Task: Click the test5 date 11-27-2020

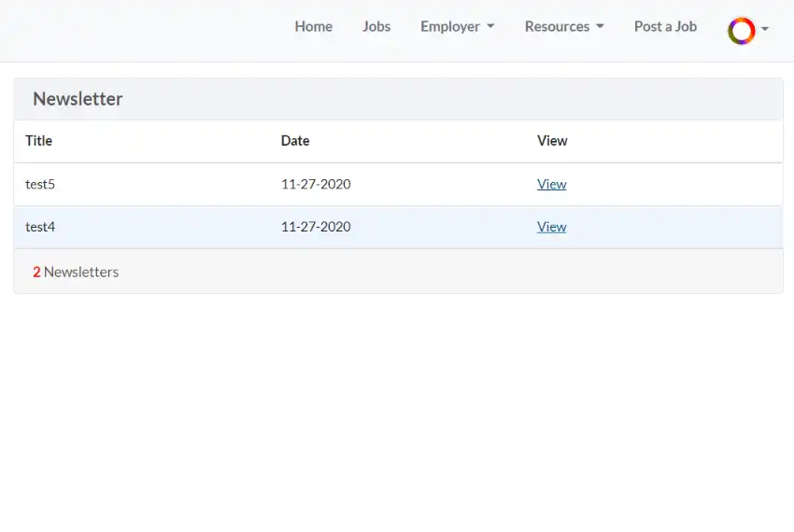Action: coord(316,184)
